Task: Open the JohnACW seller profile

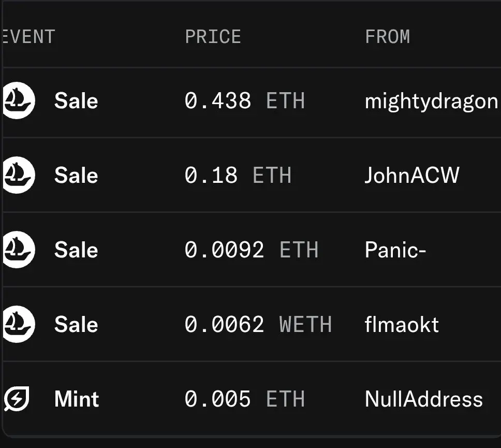Action: [x=412, y=175]
